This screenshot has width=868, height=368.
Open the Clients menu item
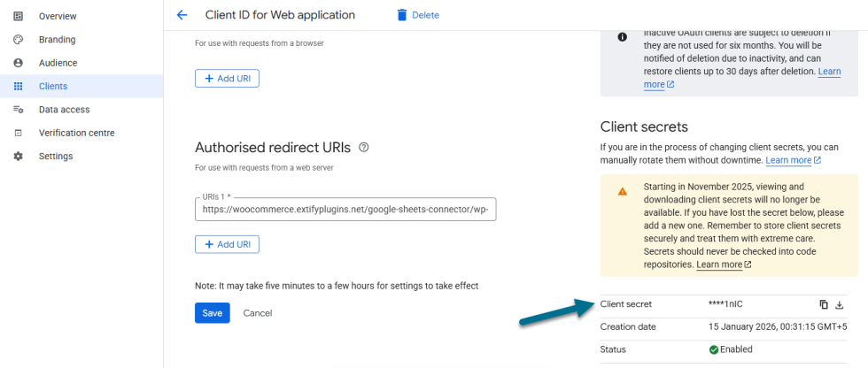[53, 87]
